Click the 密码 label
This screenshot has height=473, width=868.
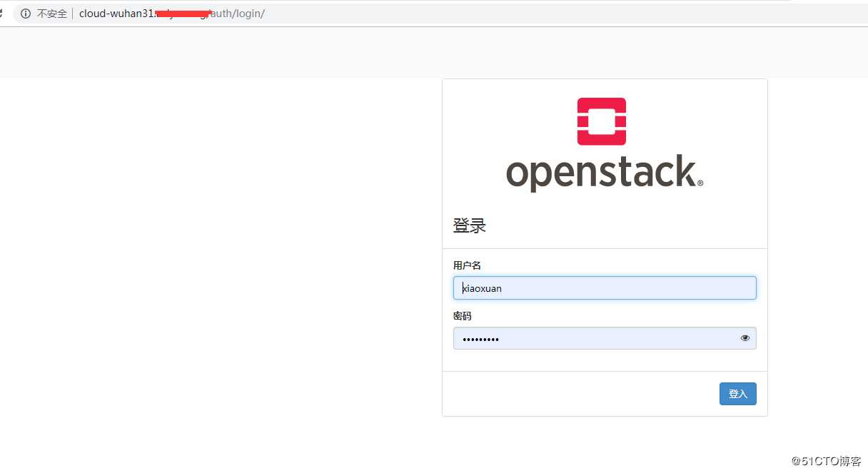(x=462, y=316)
